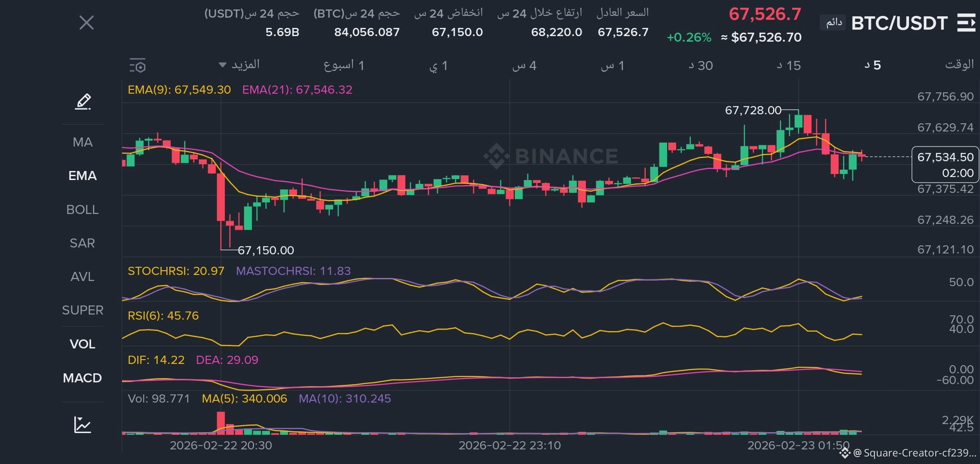Click the ≈ $67,526.70 dollar value

tap(761, 37)
